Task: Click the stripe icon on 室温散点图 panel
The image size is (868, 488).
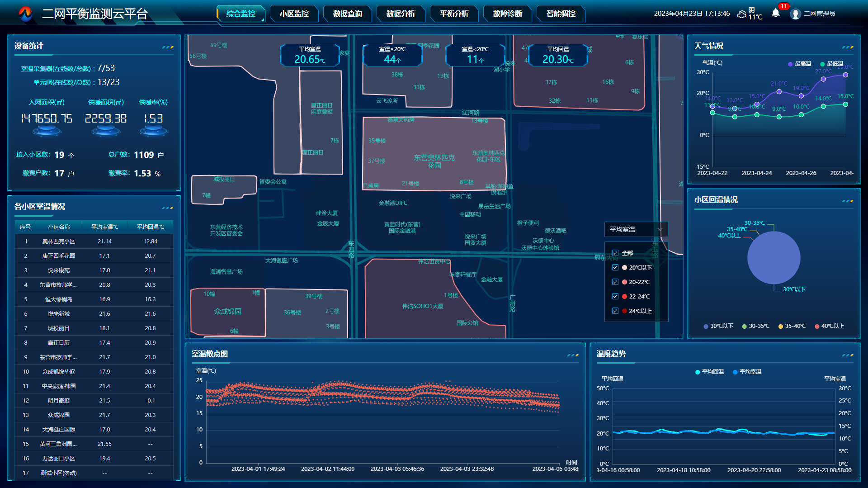Action: click(x=573, y=355)
